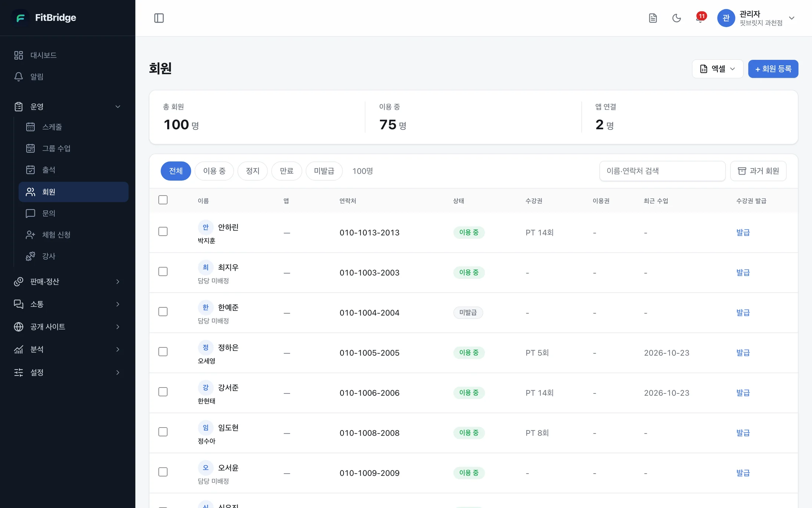The width and height of the screenshot is (812, 508).
Task: Check the select-all checkbox in table header
Action: click(163, 200)
